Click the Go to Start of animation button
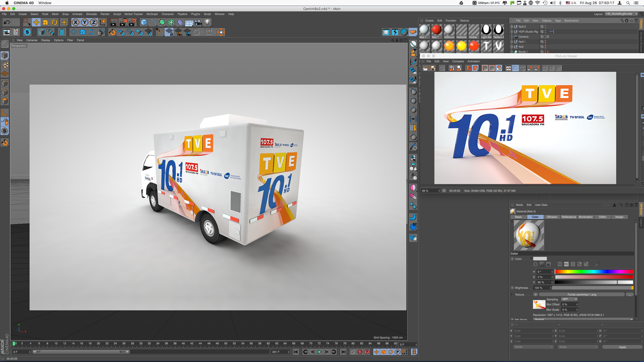This screenshot has height=362, width=644. pos(296,352)
